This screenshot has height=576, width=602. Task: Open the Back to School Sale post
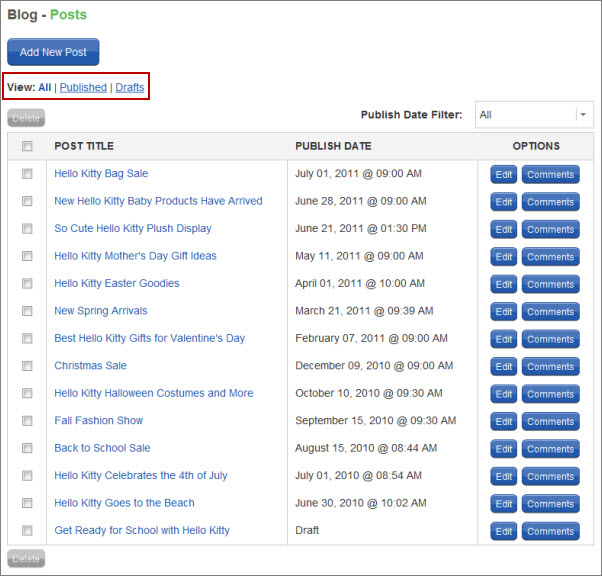tap(102, 448)
